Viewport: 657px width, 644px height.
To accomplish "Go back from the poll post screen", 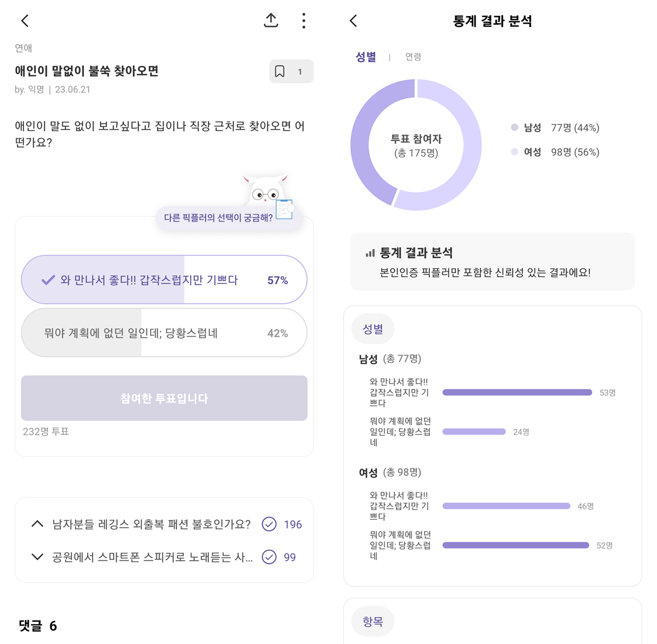I will tap(25, 21).
